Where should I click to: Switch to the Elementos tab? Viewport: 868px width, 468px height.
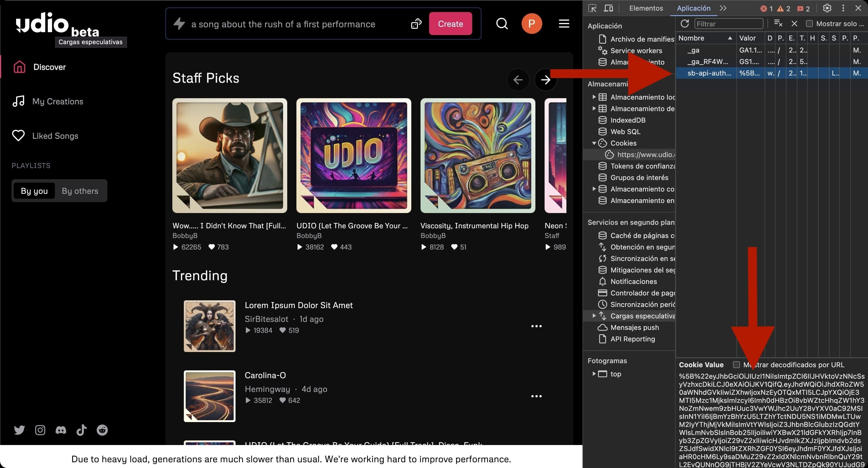[x=646, y=8]
